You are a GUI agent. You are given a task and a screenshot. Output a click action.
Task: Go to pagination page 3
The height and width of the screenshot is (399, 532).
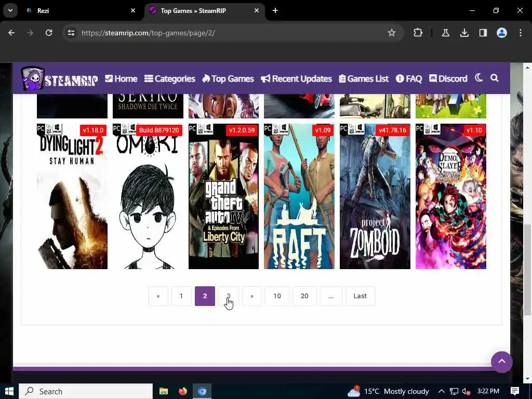[229, 296]
